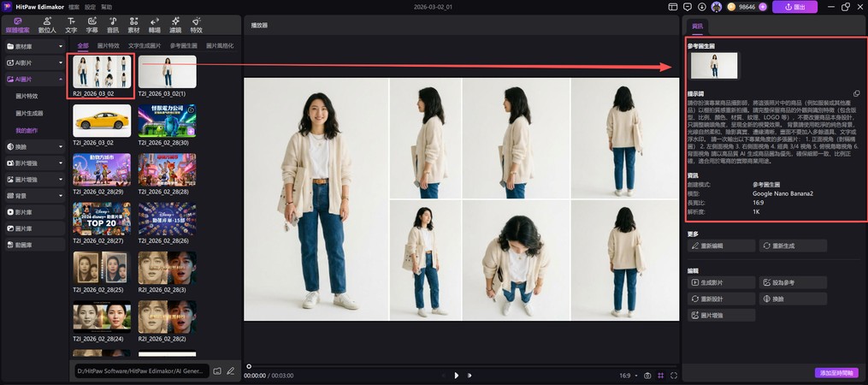
Task: Open the 素材 elements toolbar icon
Action: [x=134, y=25]
